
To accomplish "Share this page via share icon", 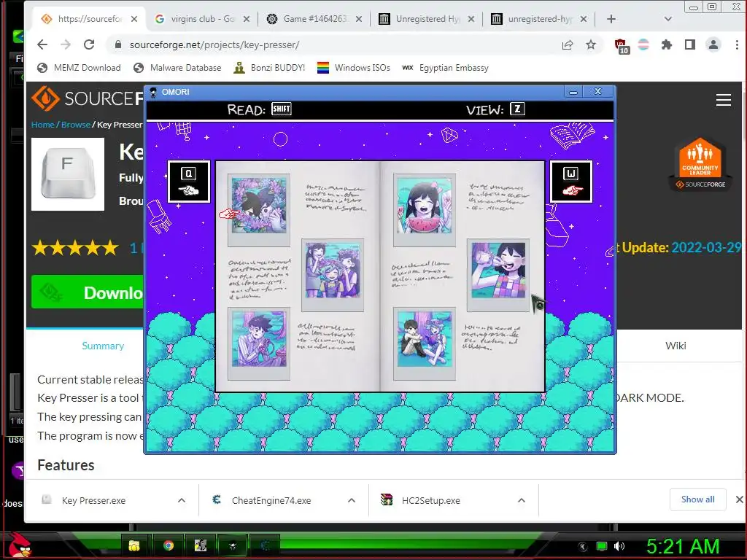I will tap(568, 44).
